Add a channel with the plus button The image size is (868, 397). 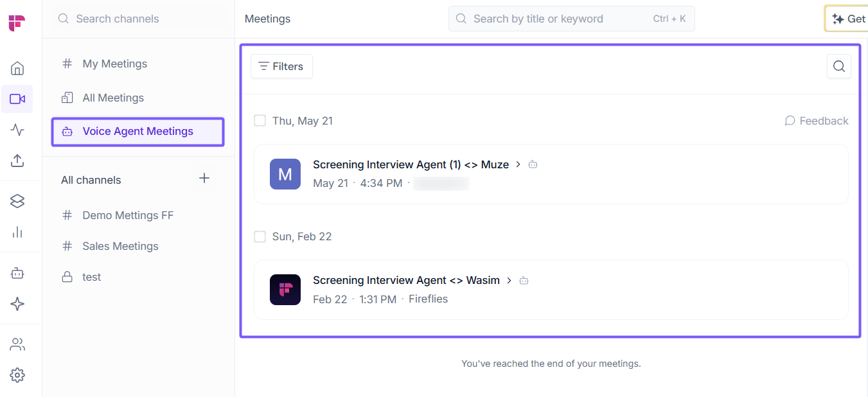pos(204,179)
